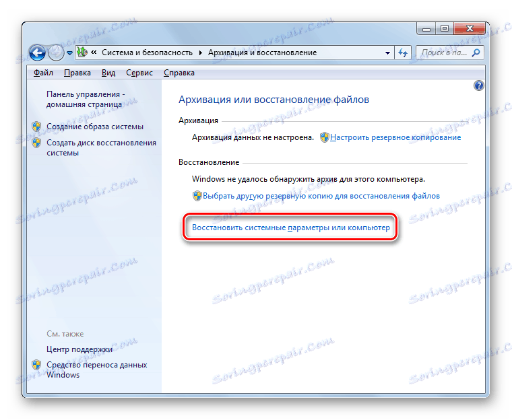Click shield icon before 'Выбрать другую резервную копию'
The image size is (512, 420).
(x=197, y=196)
